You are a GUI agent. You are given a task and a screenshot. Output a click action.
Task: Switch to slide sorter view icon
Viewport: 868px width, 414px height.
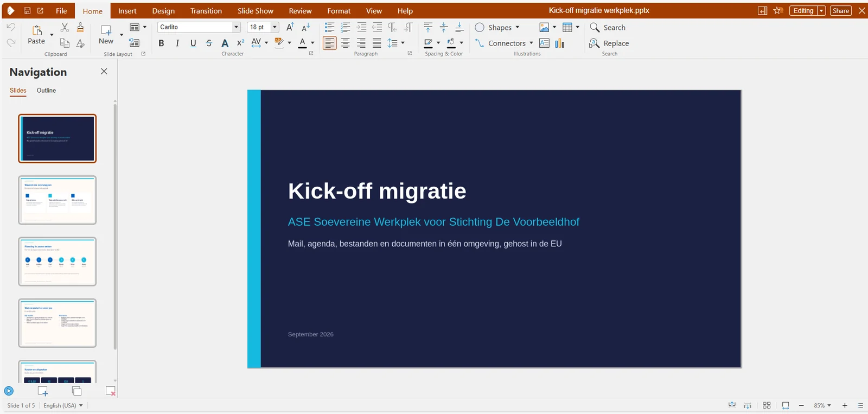767,405
